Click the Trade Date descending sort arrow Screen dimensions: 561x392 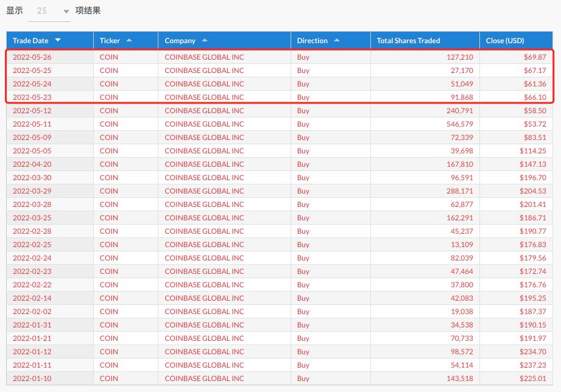(x=58, y=40)
